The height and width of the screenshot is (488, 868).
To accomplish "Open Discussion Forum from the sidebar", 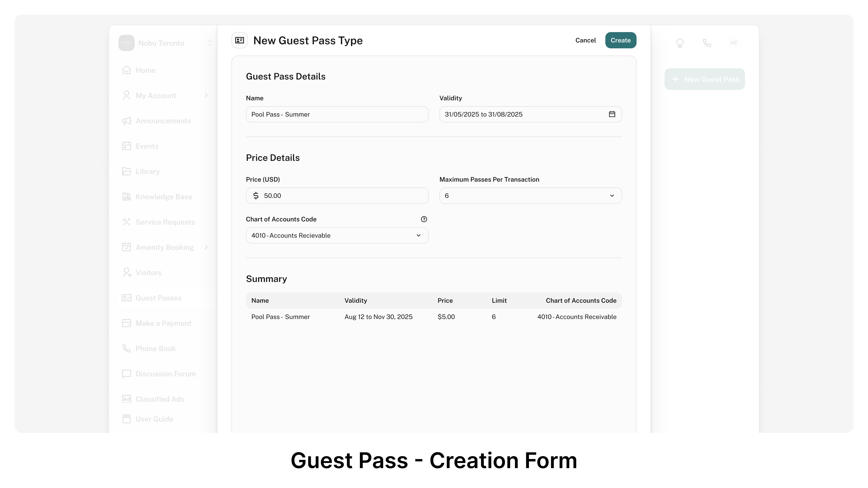I will click(165, 374).
